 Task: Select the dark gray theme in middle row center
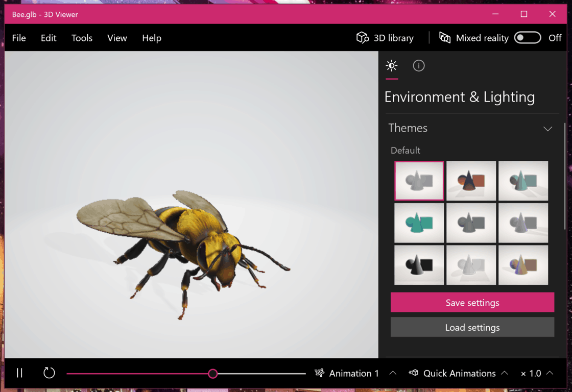point(471,223)
